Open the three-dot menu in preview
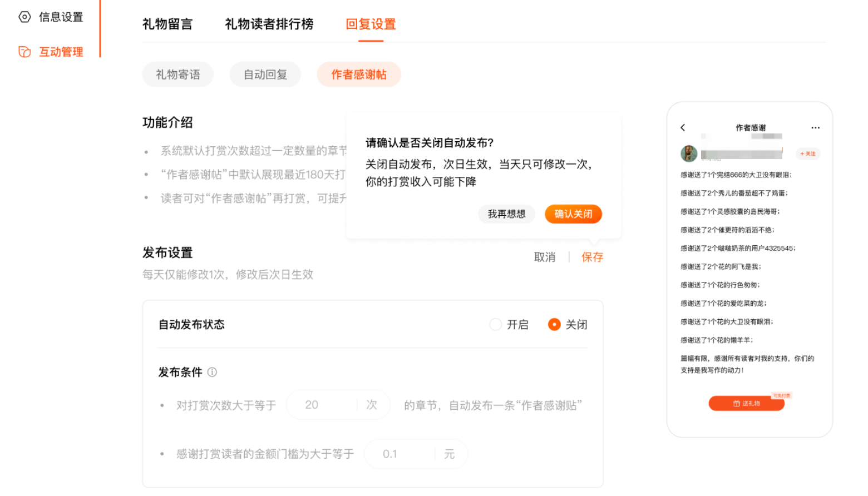This screenshot has width=868, height=496. point(815,127)
